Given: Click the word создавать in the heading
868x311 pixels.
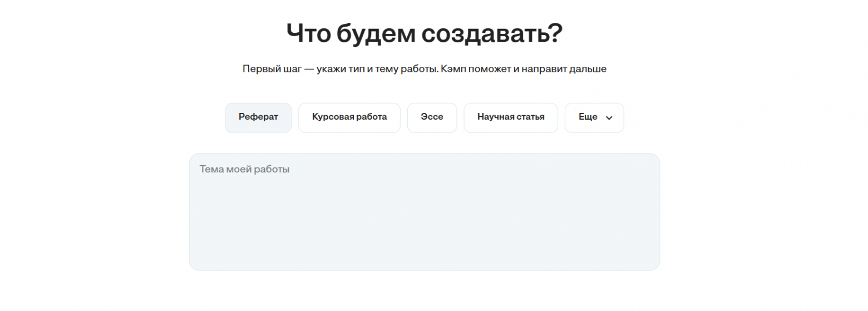Looking at the screenshot, I should point(492,34).
